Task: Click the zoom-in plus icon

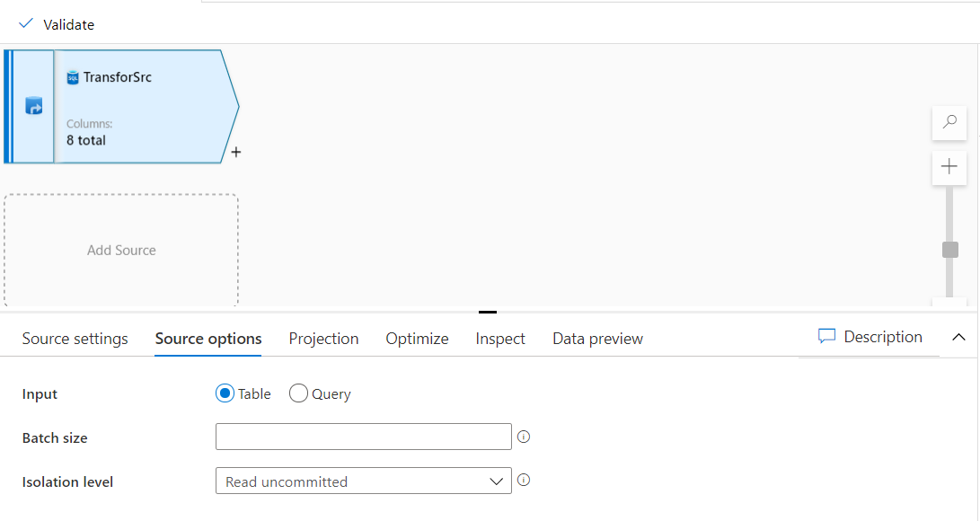Action: pos(949,167)
